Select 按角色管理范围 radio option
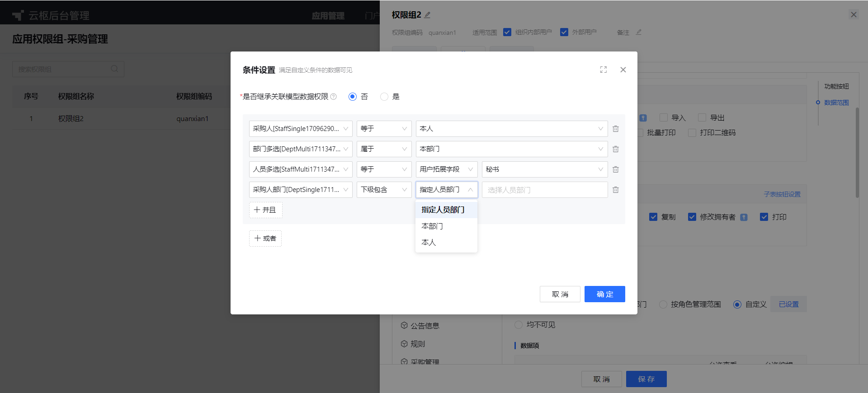 (663, 304)
